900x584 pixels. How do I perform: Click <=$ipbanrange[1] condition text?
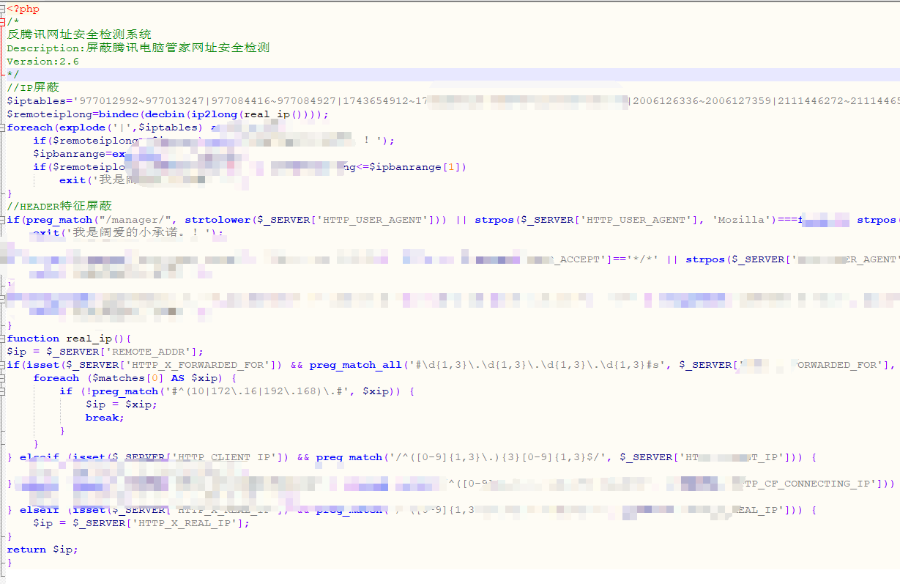click(x=411, y=167)
